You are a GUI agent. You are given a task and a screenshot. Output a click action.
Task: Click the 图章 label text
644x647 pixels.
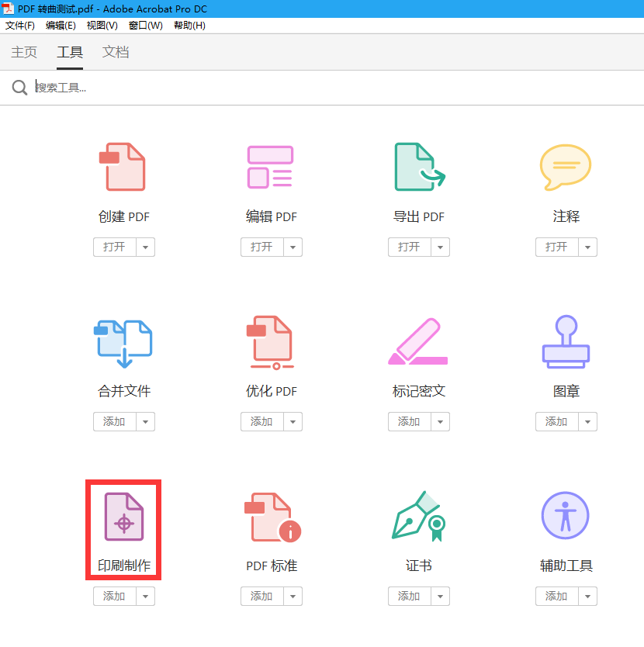pyautogui.click(x=566, y=391)
